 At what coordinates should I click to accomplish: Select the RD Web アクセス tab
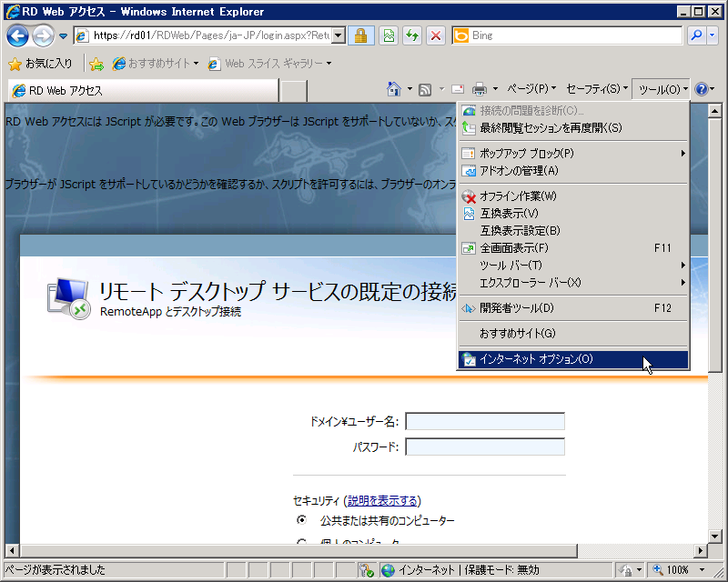tap(144, 91)
